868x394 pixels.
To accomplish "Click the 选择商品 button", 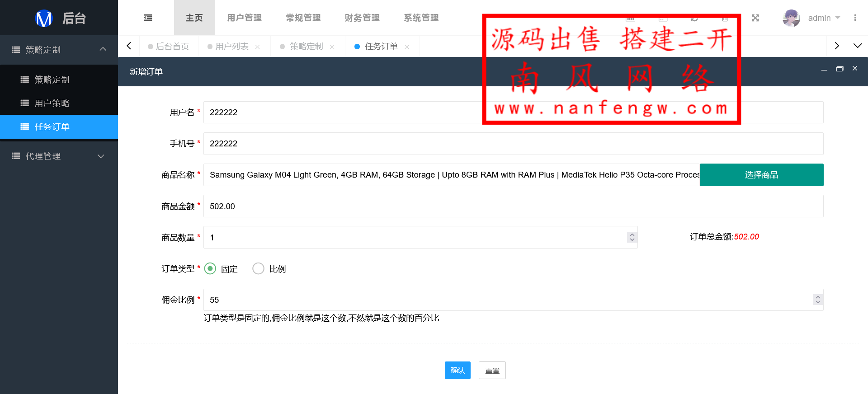I will click(761, 175).
